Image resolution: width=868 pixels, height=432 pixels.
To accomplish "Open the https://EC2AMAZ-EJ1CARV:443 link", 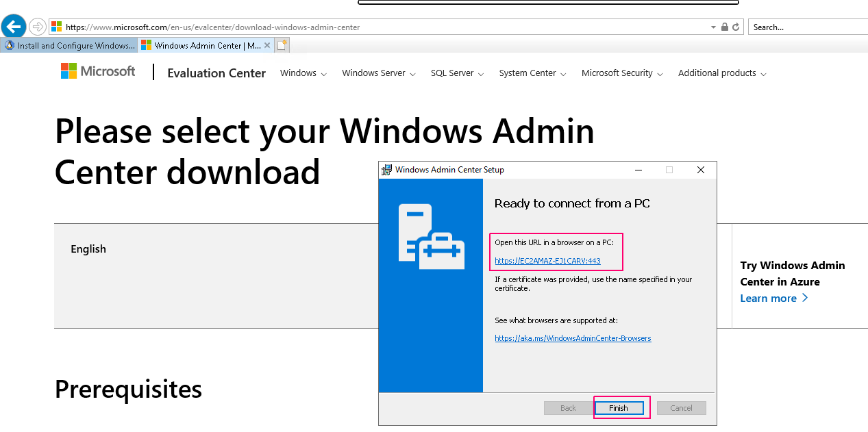I will click(547, 261).
